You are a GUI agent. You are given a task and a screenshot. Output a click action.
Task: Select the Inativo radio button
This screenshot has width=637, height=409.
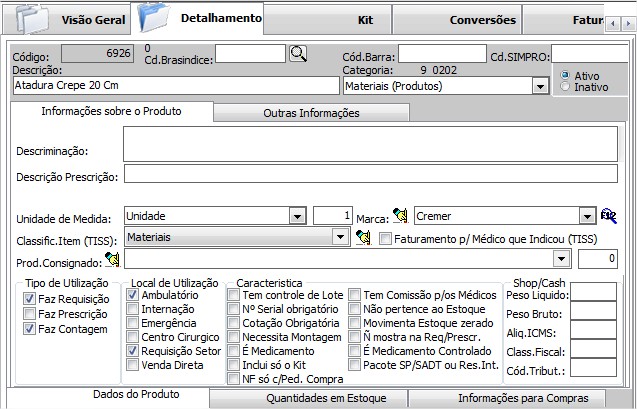coord(567,88)
